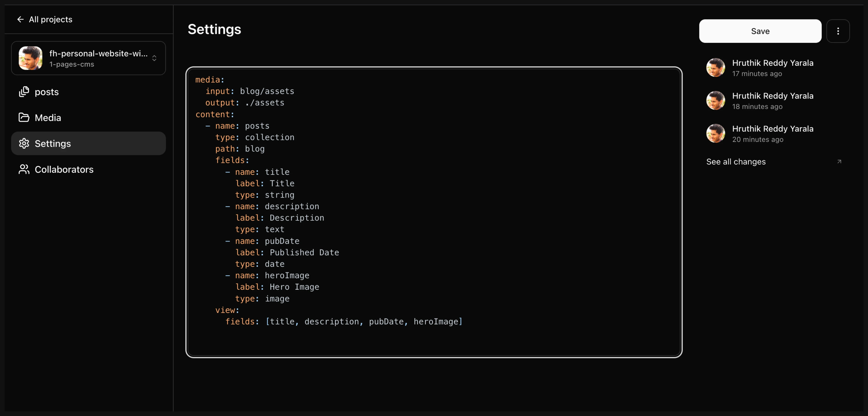The width and height of the screenshot is (868, 416).
Task: Click the Collaborators people icon
Action: click(24, 169)
